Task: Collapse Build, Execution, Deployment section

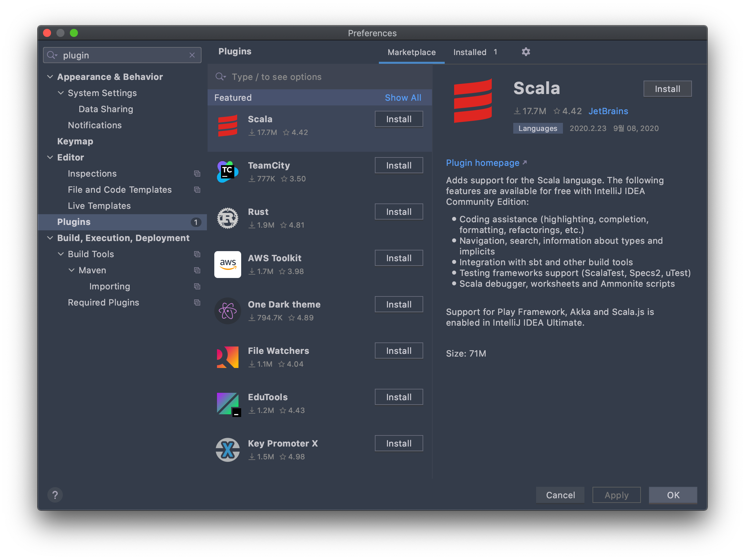Action: tap(50, 238)
